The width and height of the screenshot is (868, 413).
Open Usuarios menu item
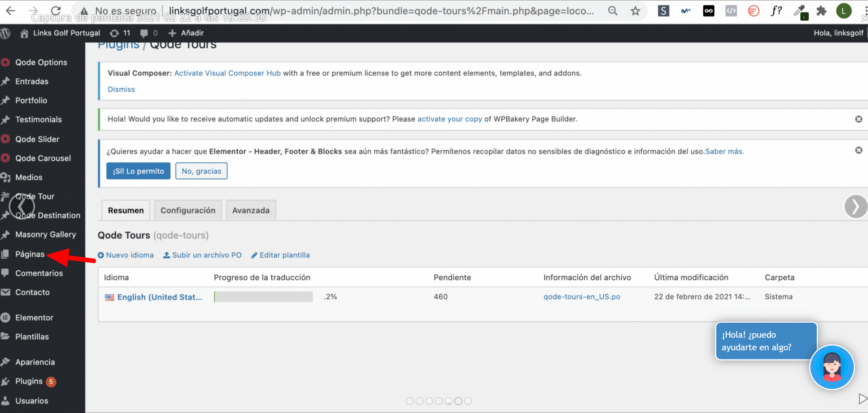tap(31, 401)
